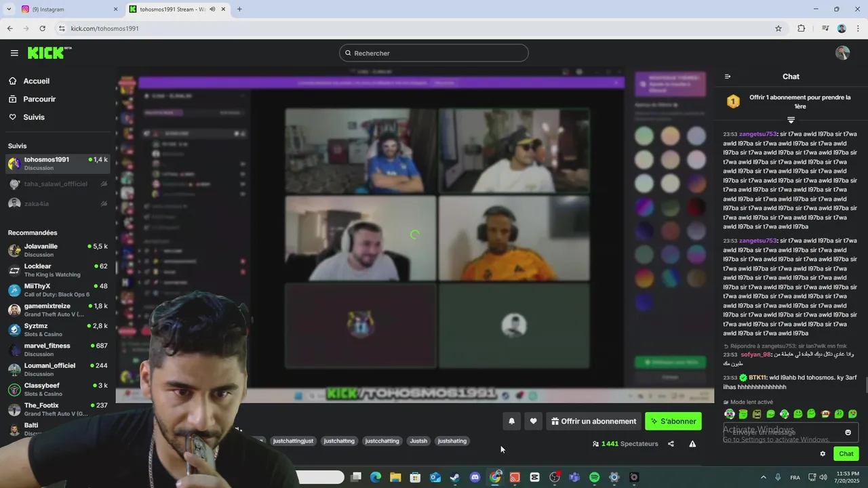Show hidden system tray icons

tap(763, 477)
